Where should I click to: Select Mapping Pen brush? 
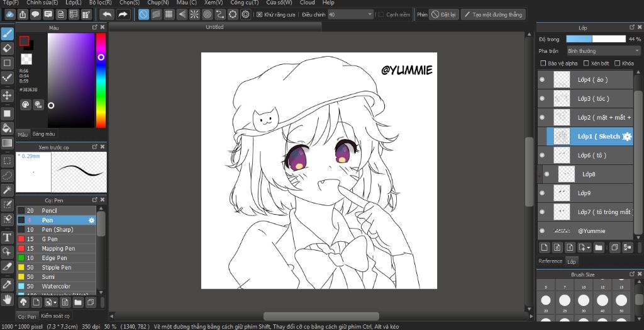tap(56, 249)
